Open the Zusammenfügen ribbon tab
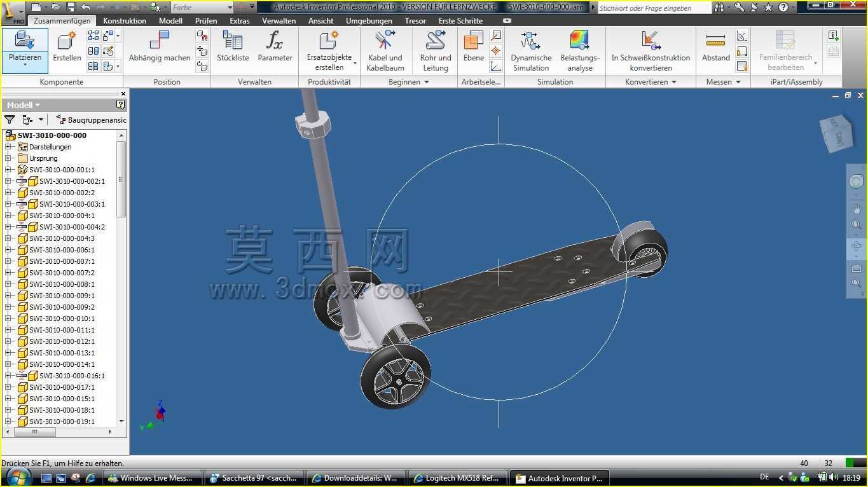The height and width of the screenshot is (487, 868). point(62,21)
